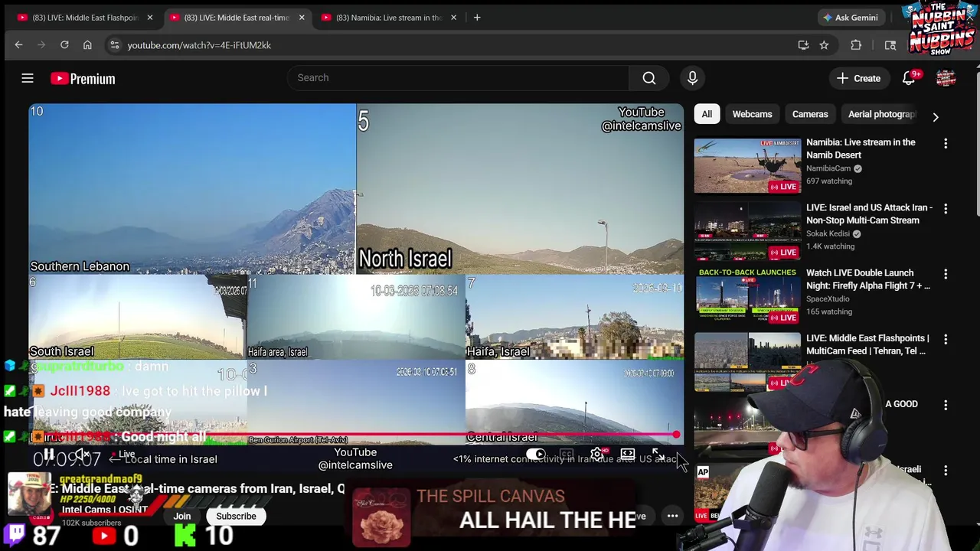Open SpaceXtudio channel link
980x551 pixels.
click(x=828, y=299)
